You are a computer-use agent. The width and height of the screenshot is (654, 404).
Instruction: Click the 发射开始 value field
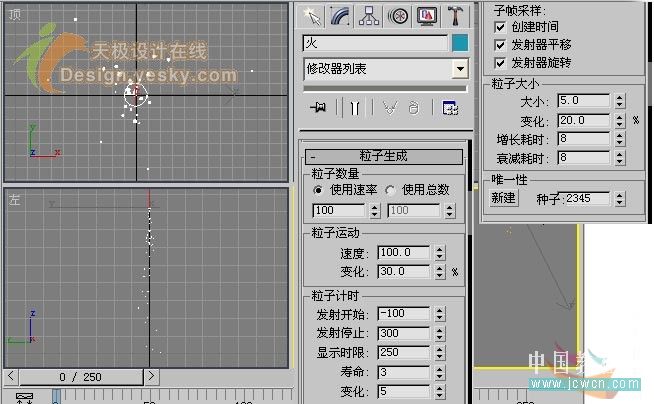coord(404,314)
